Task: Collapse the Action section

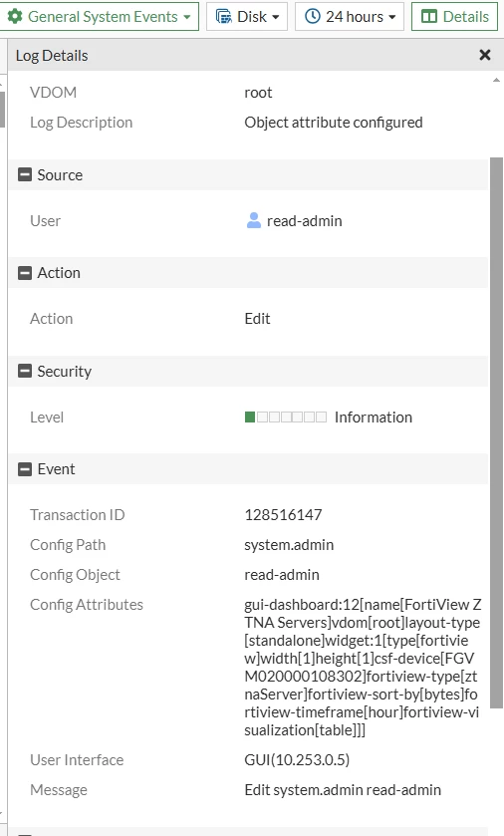Action: [x=25, y=272]
